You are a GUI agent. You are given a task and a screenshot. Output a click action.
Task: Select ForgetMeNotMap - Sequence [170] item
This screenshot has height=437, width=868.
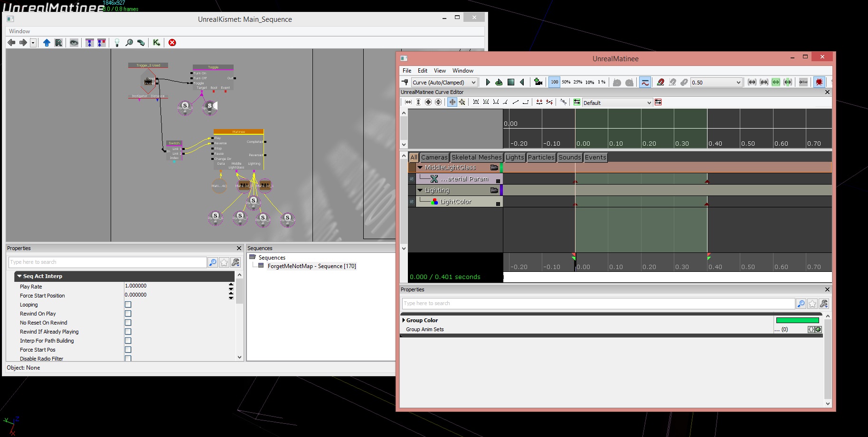tap(311, 266)
